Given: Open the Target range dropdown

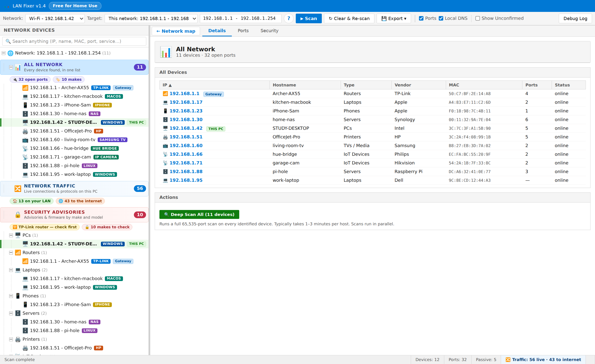Looking at the screenshot, I should [x=151, y=19].
